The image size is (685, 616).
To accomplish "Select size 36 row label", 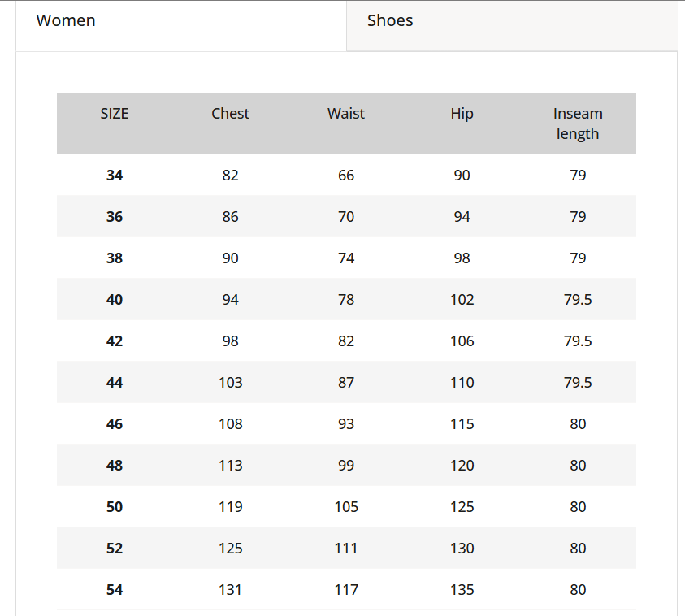I will click(115, 217).
